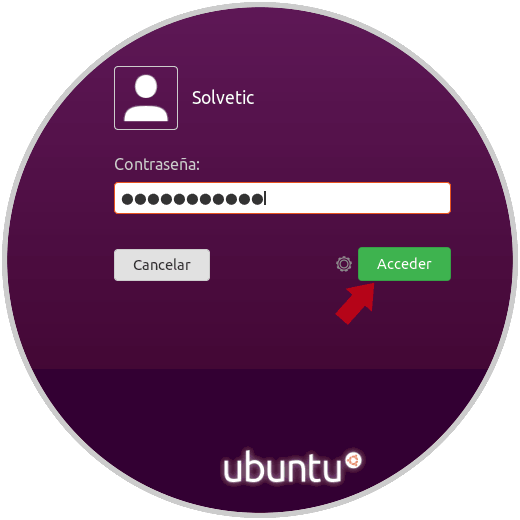
Task: Click the first masked password dot
Action: click(127, 199)
